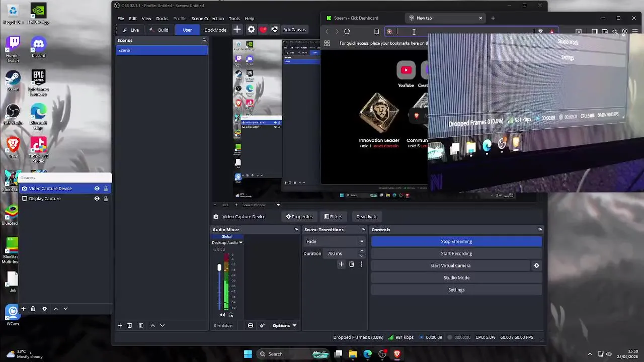The image size is (644, 362).
Task: Open virtual camera settings gear icon
Action: tap(536, 265)
